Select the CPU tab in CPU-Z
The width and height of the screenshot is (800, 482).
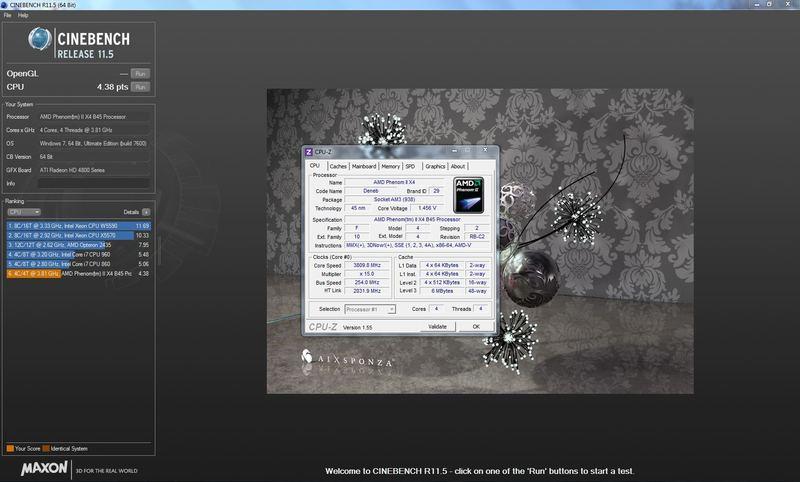(x=315, y=166)
